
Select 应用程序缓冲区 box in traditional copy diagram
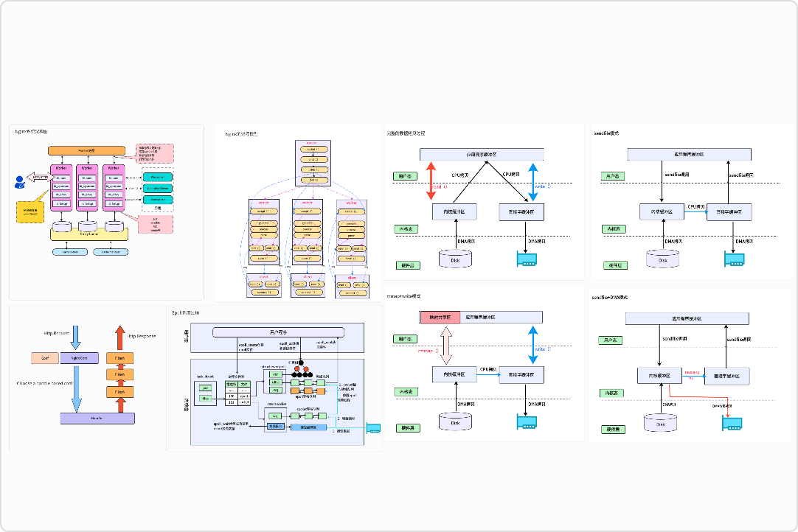point(482,154)
